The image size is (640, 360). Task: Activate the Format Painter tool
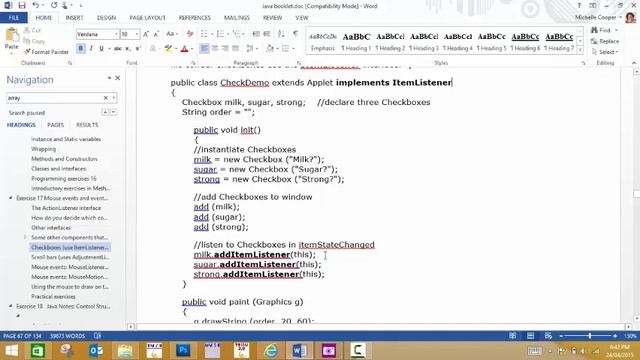46,52
